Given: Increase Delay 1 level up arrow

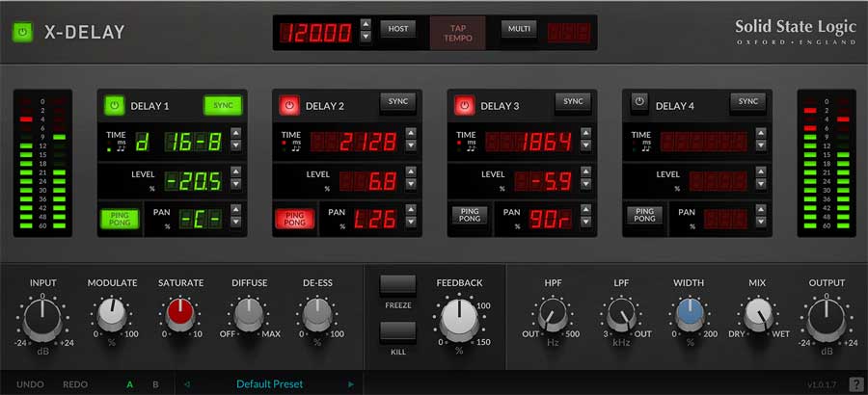Looking at the screenshot, I should [x=236, y=171].
